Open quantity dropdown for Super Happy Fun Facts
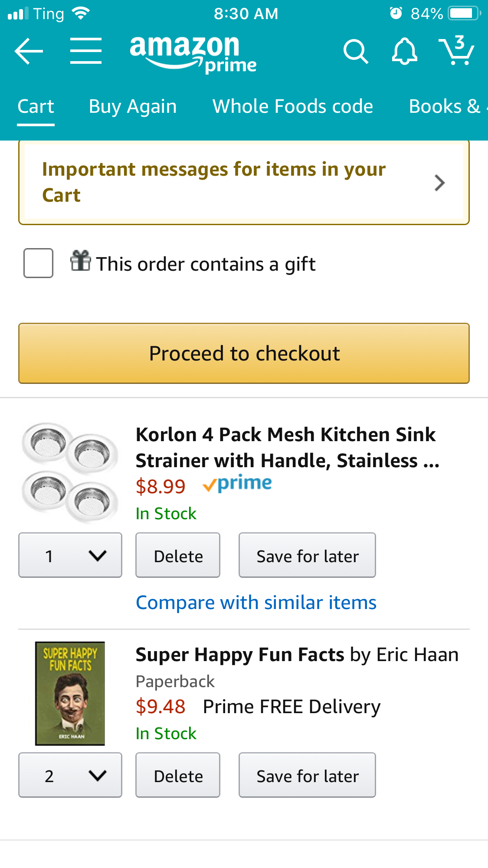Viewport: 488px width, 868px height. tap(70, 775)
